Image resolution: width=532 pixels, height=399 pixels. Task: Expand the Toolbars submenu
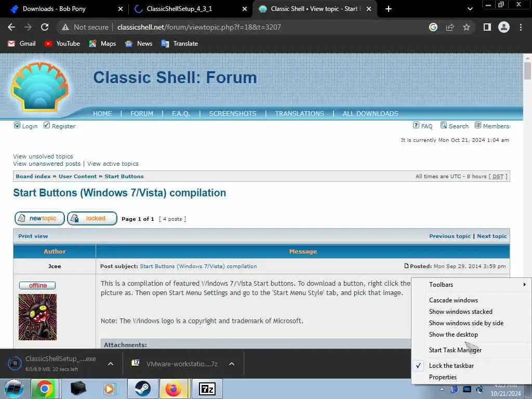click(x=471, y=285)
